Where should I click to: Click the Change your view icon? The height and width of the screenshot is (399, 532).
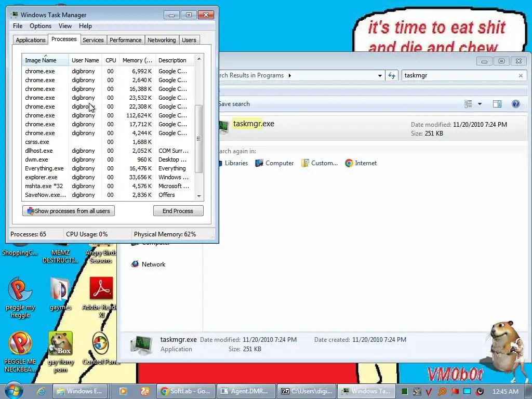click(468, 104)
